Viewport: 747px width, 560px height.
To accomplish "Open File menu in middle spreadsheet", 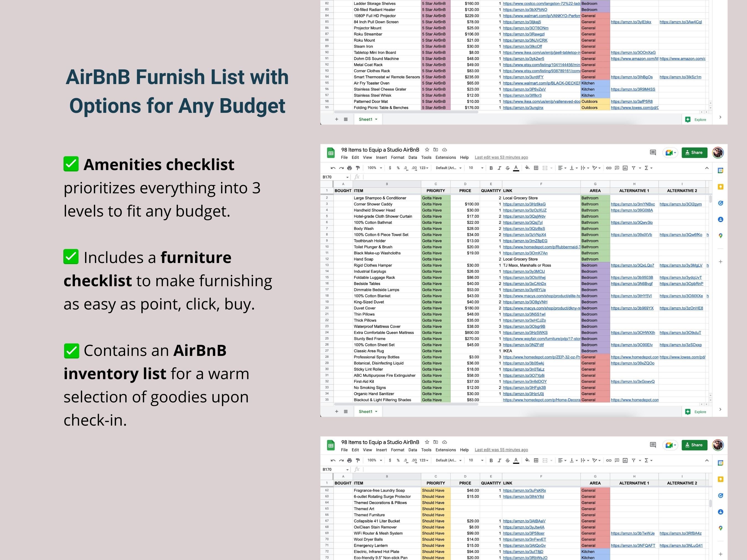I will 344,157.
